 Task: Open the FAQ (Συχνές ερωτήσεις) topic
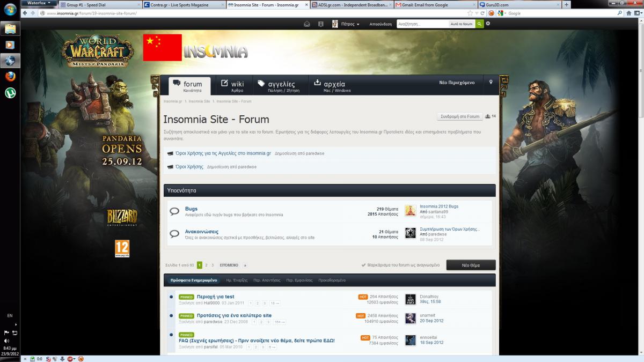[x=257, y=341]
